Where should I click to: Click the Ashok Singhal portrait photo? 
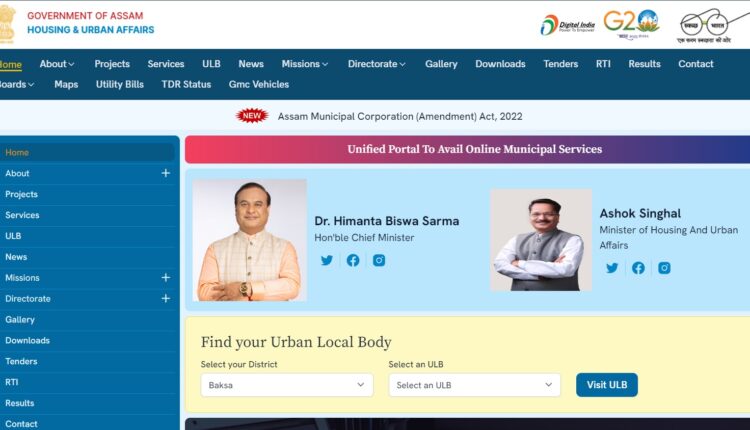[541, 240]
